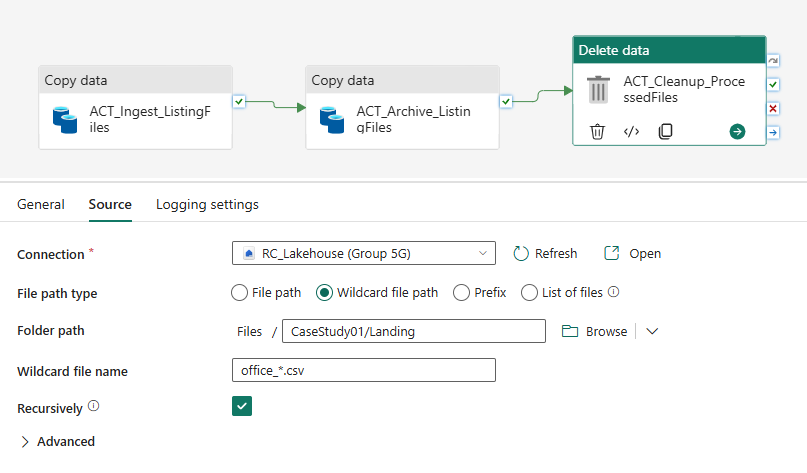The image size is (807, 473).
Task: Uncheck the Recursively checkbox
Action: [242, 406]
